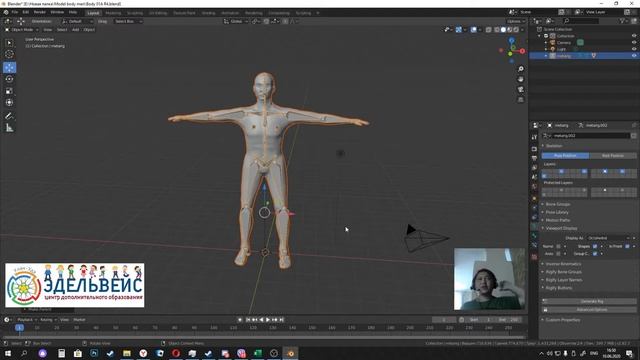Hide the Camera object in the outliner
Screen dimensions: 640x360
(x=634, y=42)
